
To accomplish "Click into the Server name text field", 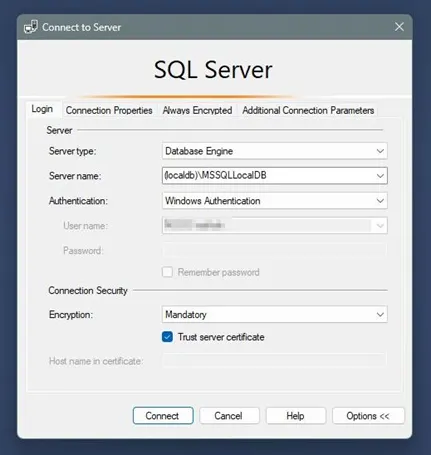I will tap(268, 176).
